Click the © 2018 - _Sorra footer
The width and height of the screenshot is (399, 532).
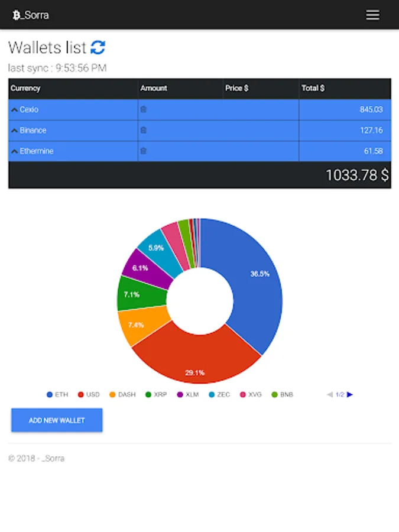click(36, 458)
